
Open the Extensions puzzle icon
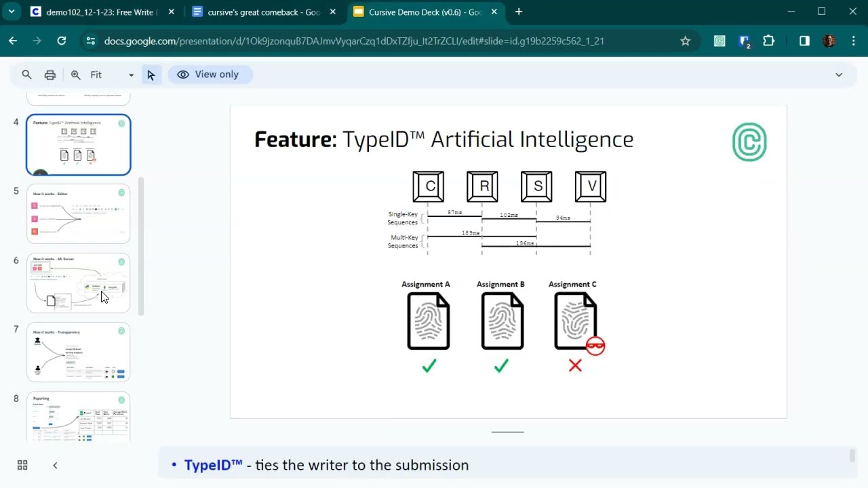[768, 41]
